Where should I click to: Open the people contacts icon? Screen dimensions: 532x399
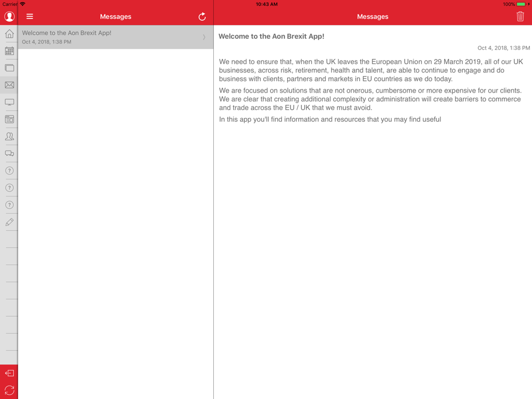click(x=10, y=136)
